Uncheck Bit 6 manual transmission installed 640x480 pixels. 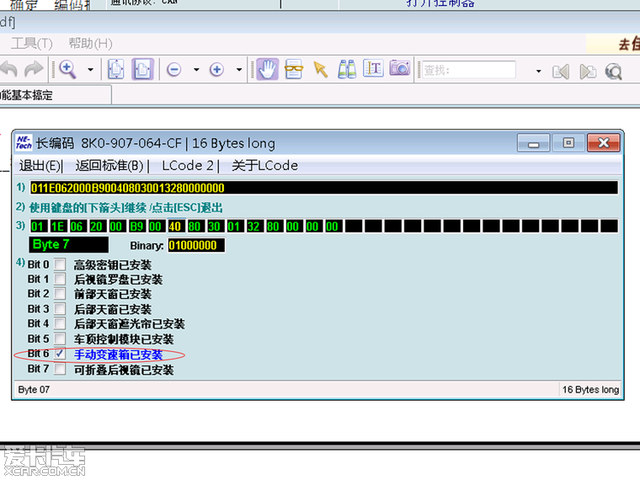(x=60, y=354)
